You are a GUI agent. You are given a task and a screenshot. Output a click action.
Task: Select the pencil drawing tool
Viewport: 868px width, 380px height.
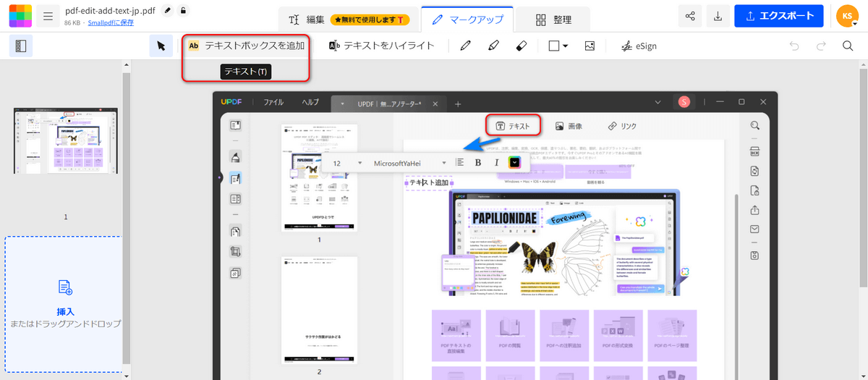coord(465,46)
